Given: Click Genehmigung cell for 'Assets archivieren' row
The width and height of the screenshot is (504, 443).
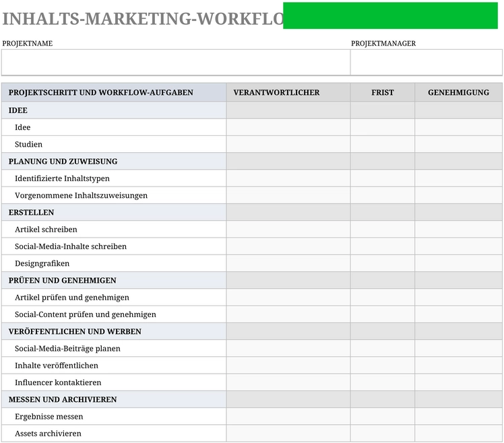Looking at the screenshot, I should pos(458,434).
